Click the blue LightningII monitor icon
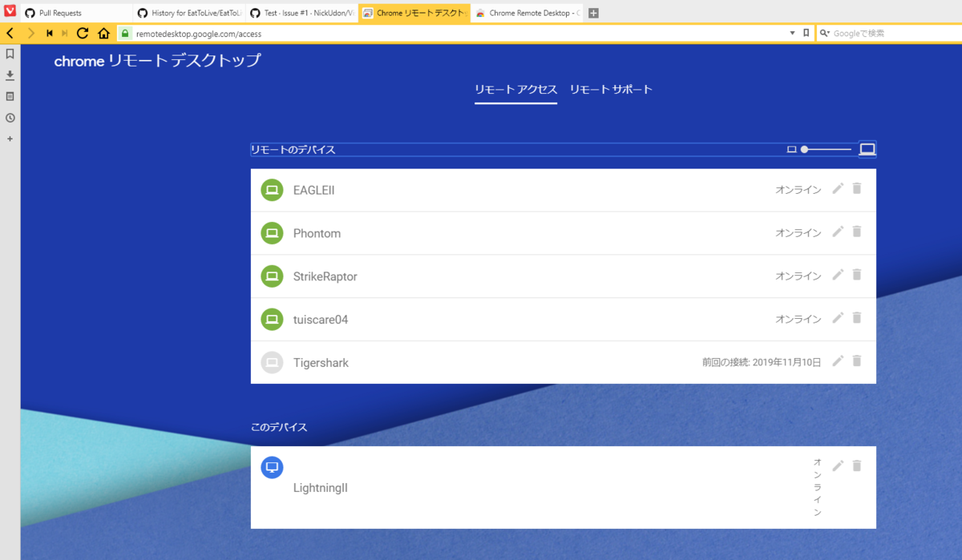Viewport: 962px width, 560px height. point(272,467)
